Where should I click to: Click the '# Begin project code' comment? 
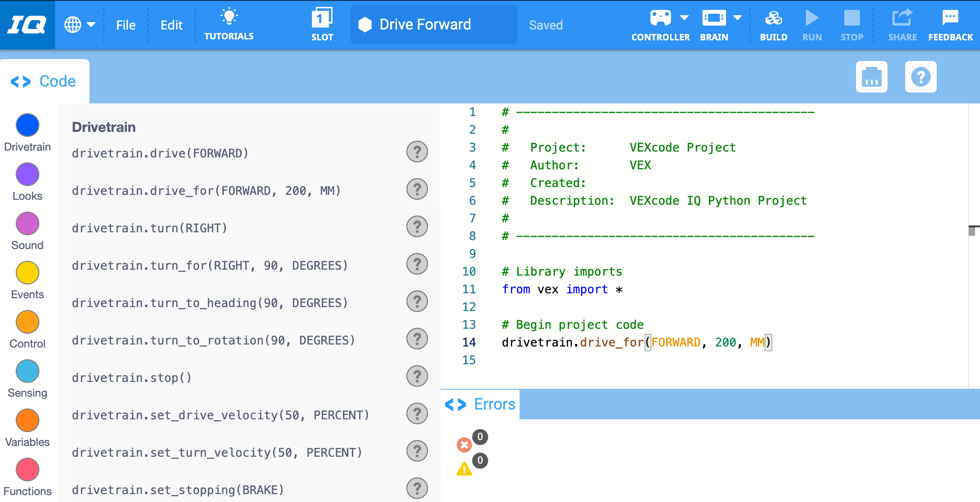pos(573,324)
